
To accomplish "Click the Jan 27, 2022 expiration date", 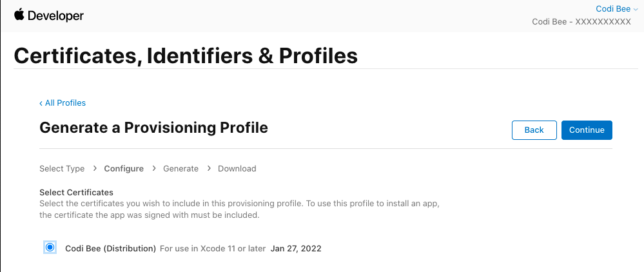I will coord(296,248).
